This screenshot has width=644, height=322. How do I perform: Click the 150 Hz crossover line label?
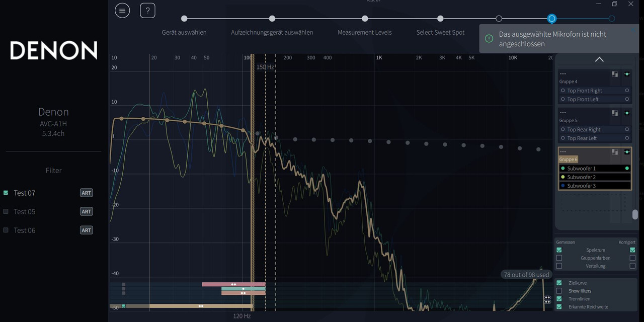click(265, 67)
